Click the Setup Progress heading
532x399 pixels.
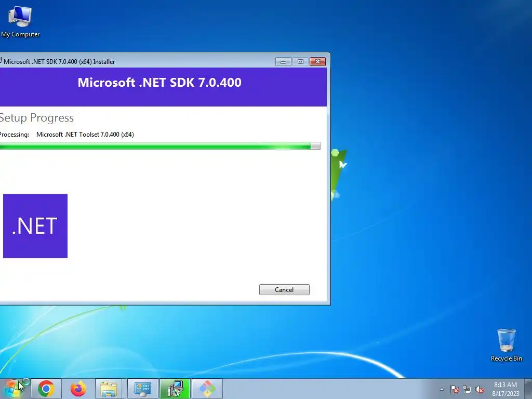[37, 118]
